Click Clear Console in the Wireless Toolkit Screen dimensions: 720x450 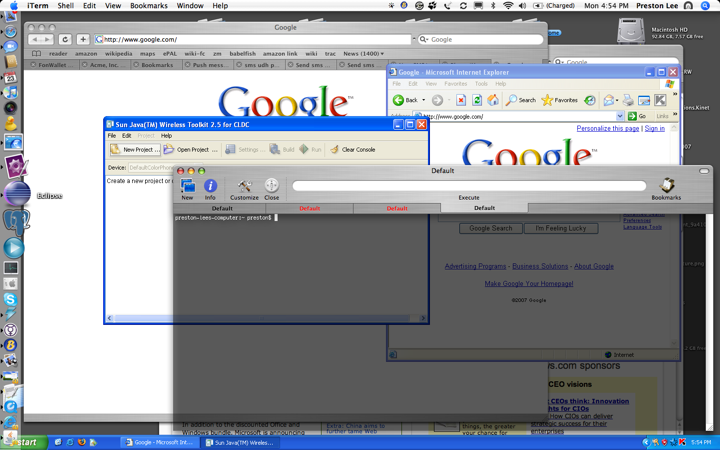(x=353, y=149)
